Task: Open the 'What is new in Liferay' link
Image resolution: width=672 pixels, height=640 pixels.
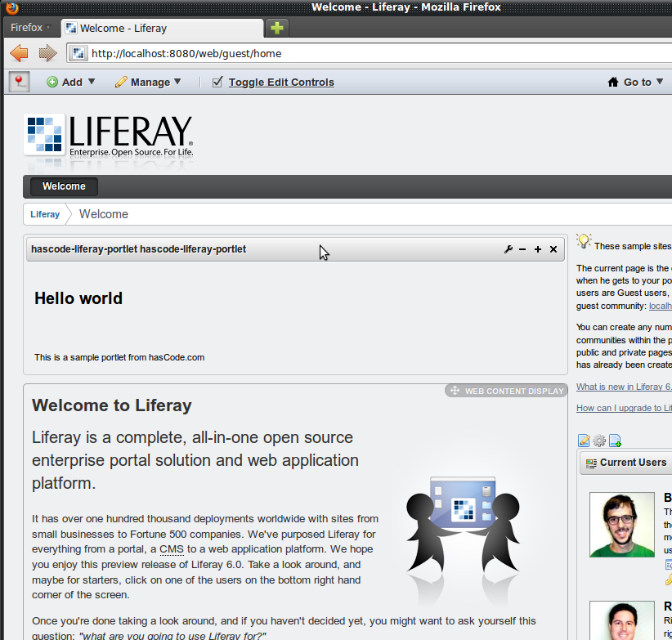Action: (623, 387)
